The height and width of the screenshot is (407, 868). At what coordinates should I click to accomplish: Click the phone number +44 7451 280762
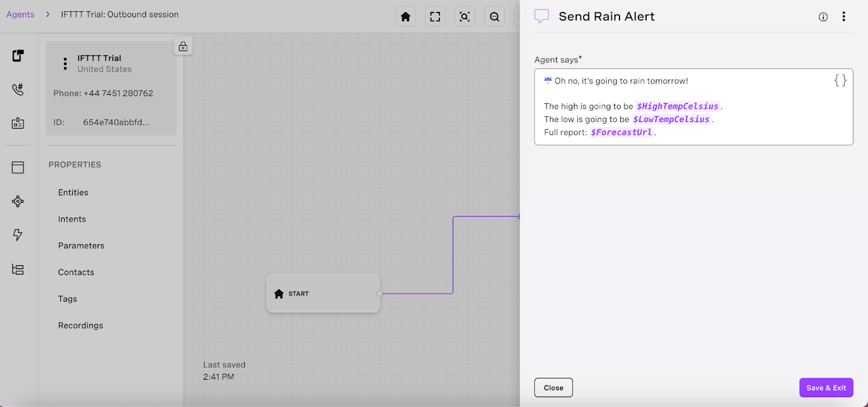[x=118, y=93]
